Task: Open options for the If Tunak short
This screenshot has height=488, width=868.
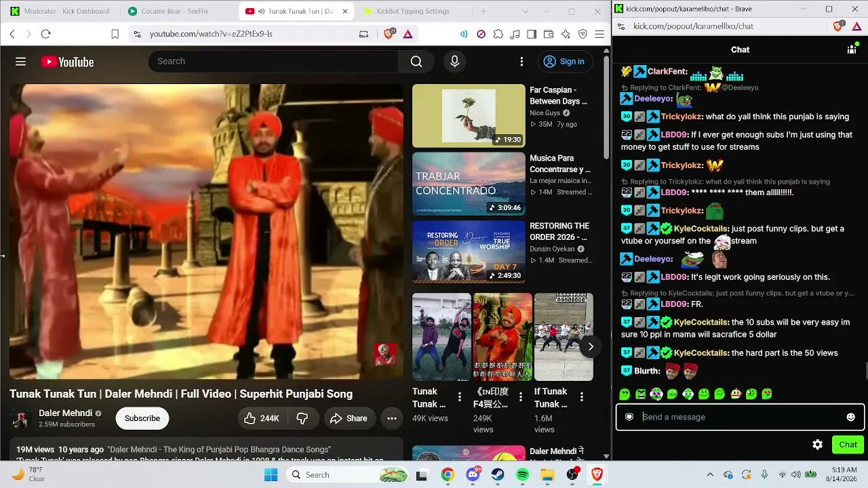Action: click(x=582, y=397)
